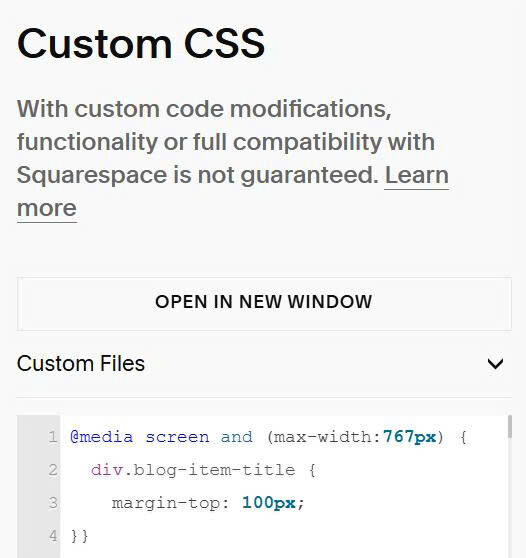Screen dimensions: 526x558
Task: Click the Custom CSS heading
Action: 141,43
